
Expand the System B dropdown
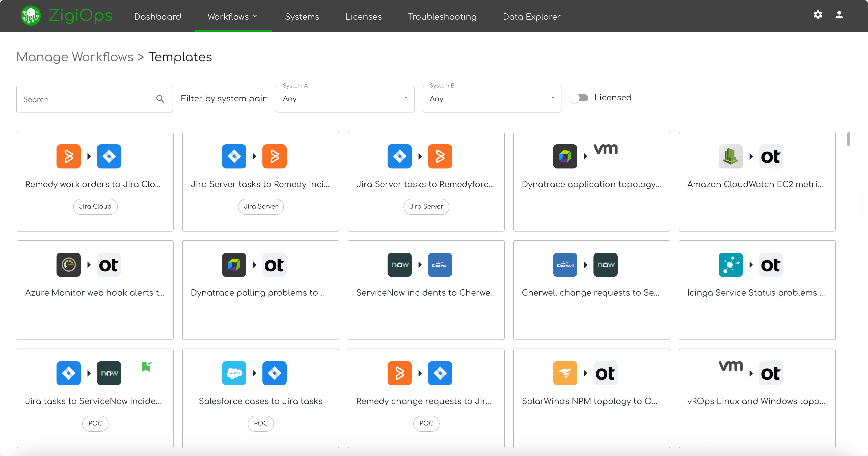[492, 99]
